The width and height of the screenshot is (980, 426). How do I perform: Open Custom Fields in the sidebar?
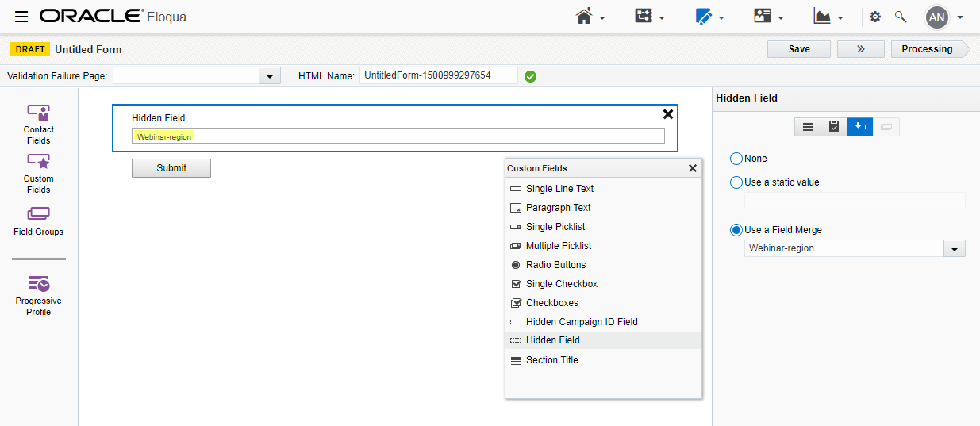coord(38,174)
